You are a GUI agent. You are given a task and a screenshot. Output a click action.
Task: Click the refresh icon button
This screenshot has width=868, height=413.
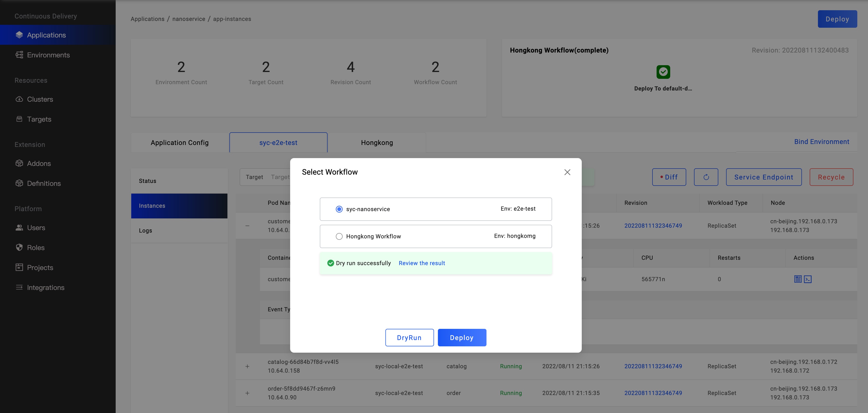[706, 177]
